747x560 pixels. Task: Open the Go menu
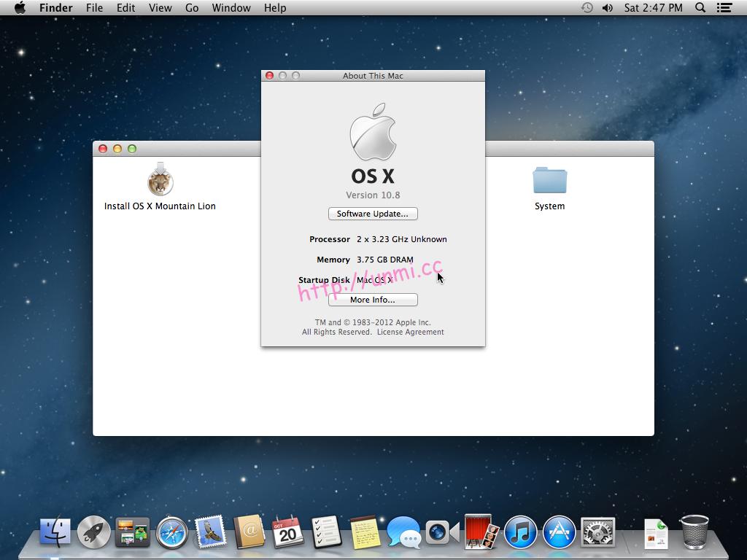[192, 8]
